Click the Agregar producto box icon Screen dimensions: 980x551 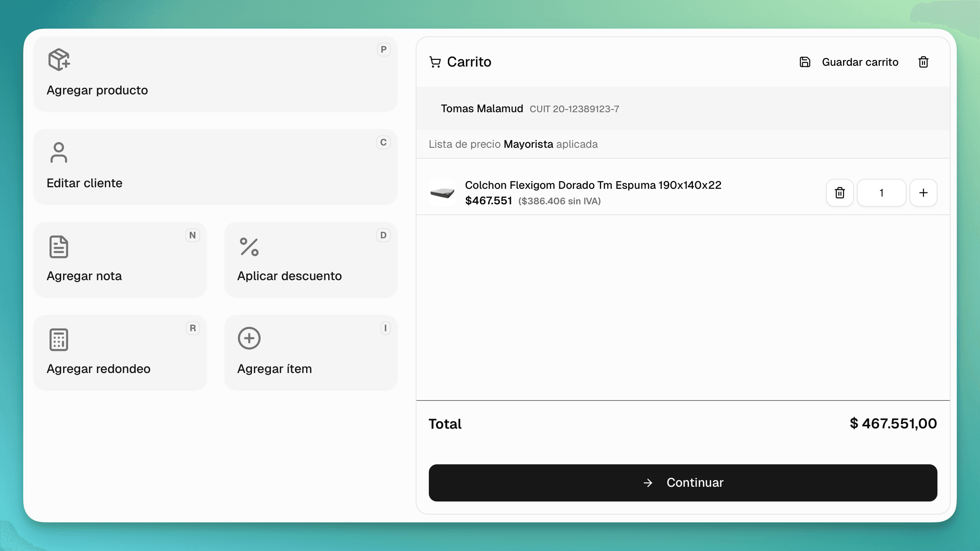[x=59, y=60]
